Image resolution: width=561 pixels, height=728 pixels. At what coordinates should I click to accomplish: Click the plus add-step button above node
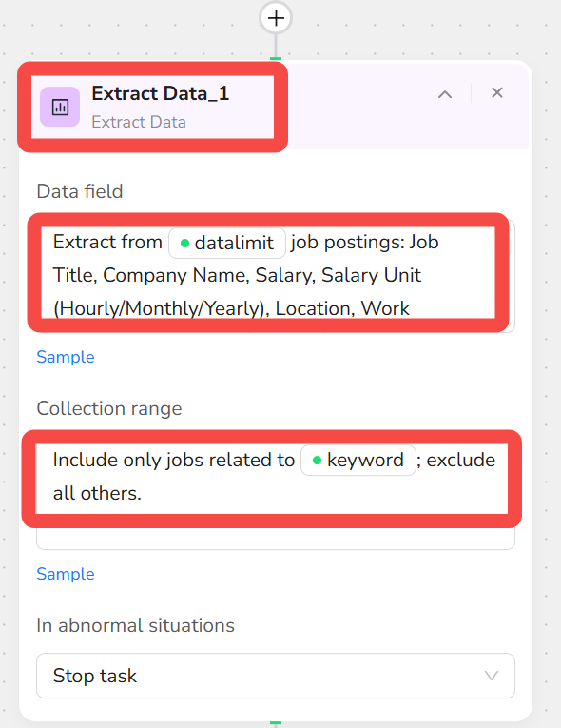click(x=276, y=18)
